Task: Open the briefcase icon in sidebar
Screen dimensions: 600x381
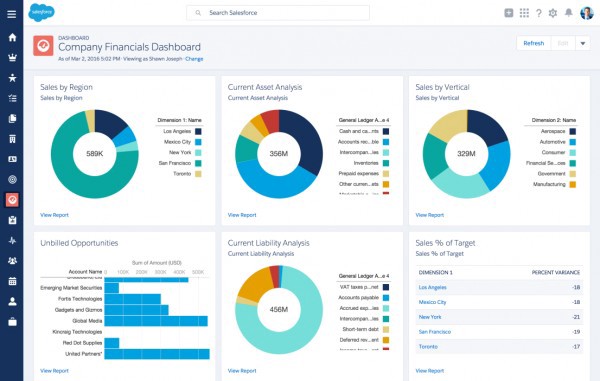Action: (x=12, y=322)
